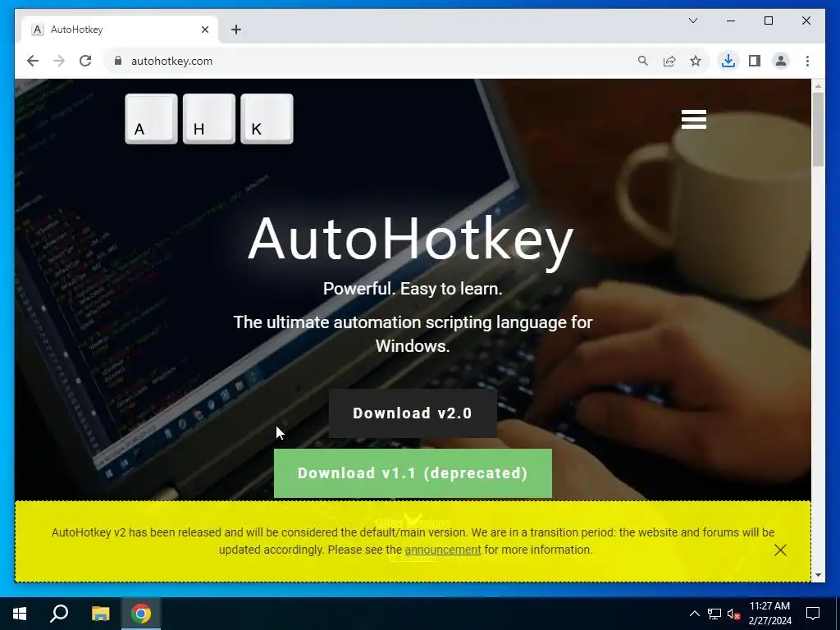Click the vertical scrollbar thumb
This screenshot has height=630, width=840.
(818, 130)
